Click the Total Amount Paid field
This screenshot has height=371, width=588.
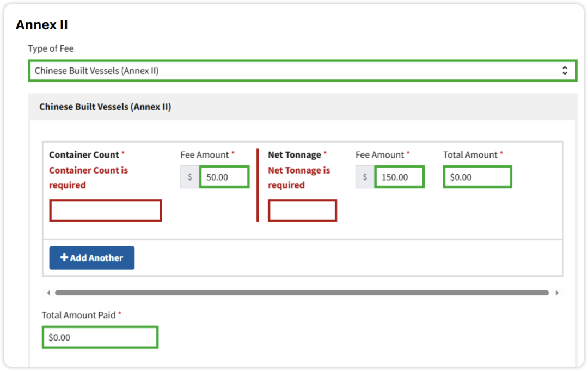pos(100,337)
